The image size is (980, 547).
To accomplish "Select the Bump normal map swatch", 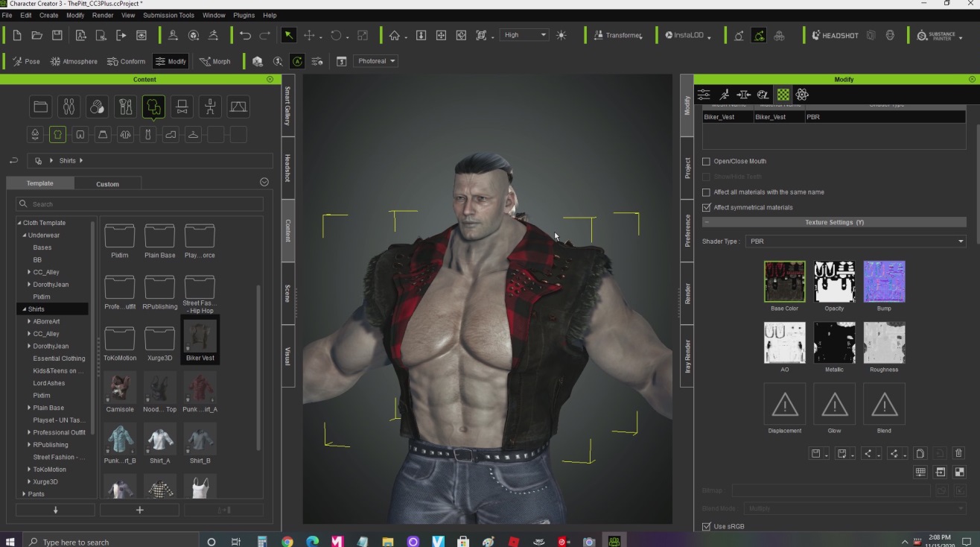I will (x=884, y=281).
